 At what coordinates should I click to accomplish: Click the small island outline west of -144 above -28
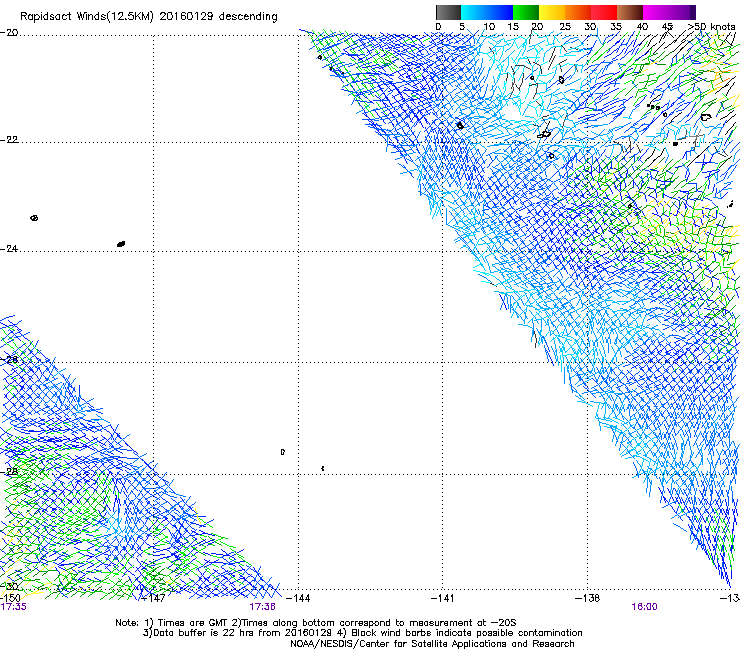[283, 452]
